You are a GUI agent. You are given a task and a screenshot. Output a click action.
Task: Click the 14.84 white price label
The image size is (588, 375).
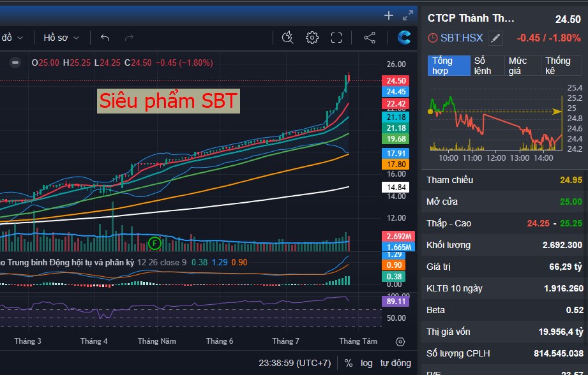[x=396, y=187]
